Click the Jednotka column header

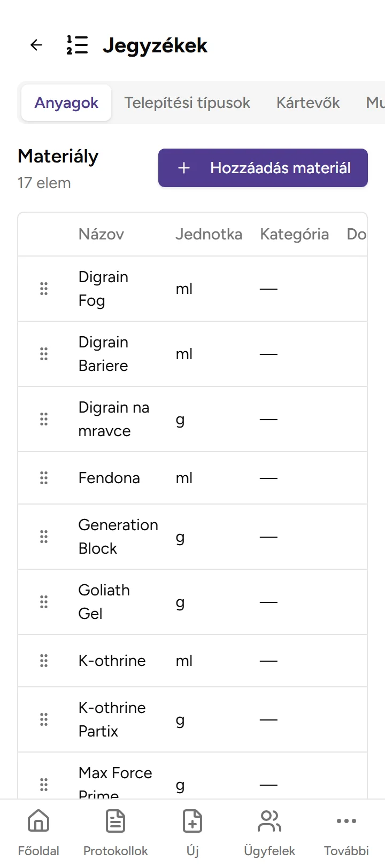(x=209, y=234)
